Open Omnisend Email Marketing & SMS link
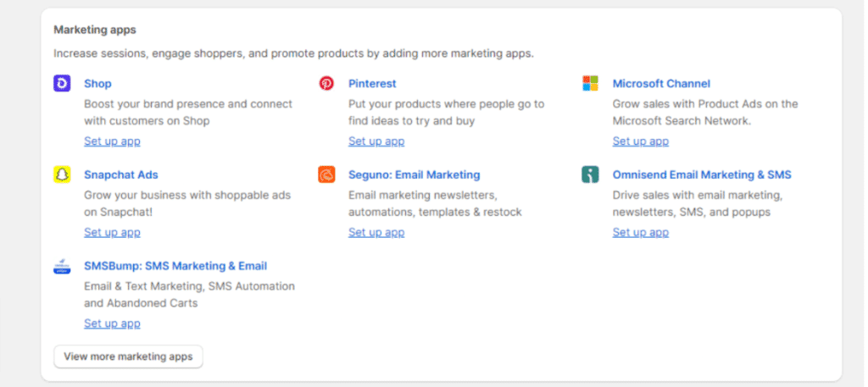 coord(701,174)
